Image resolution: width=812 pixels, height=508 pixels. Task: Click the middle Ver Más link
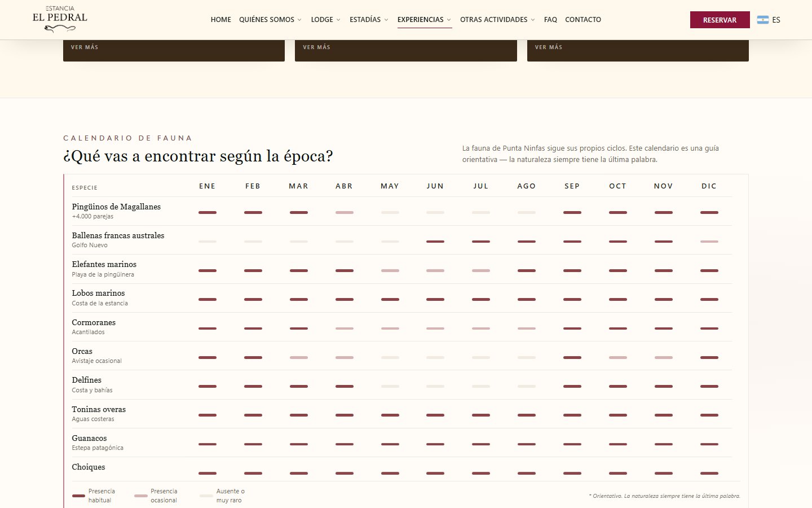[317, 47]
